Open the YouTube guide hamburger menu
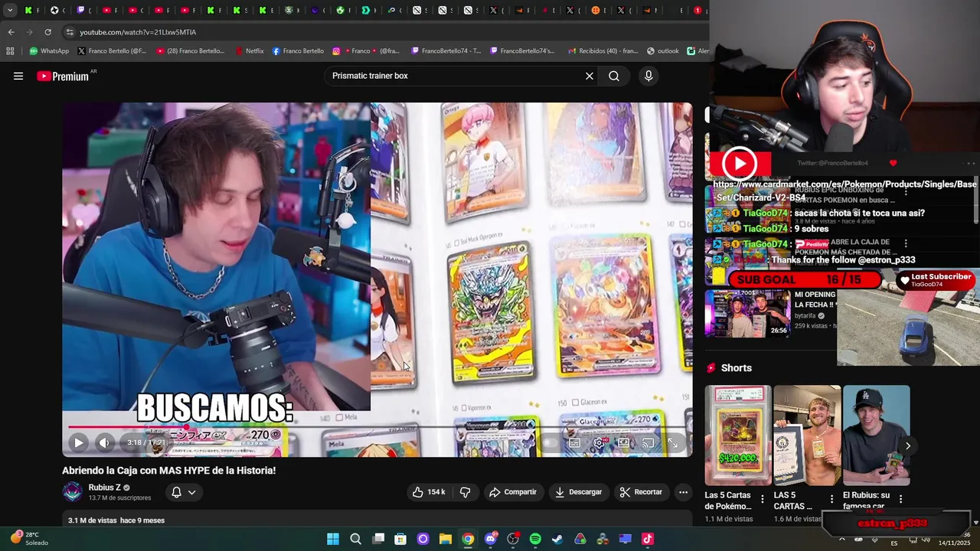The width and height of the screenshot is (980, 551). click(18, 76)
